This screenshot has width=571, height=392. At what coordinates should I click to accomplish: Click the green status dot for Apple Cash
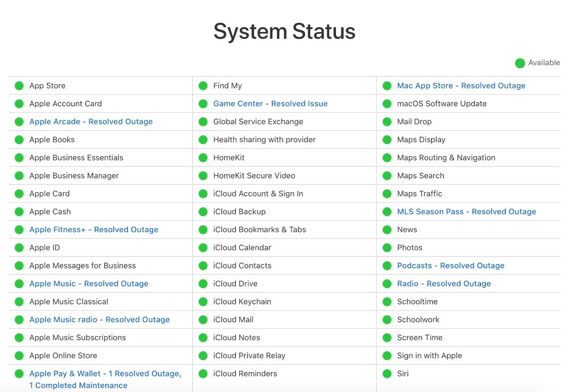click(19, 212)
